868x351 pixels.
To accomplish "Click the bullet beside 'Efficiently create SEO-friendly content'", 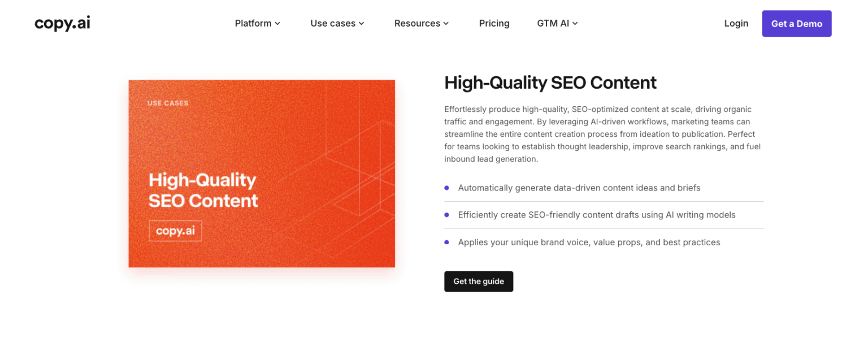I will (446, 215).
